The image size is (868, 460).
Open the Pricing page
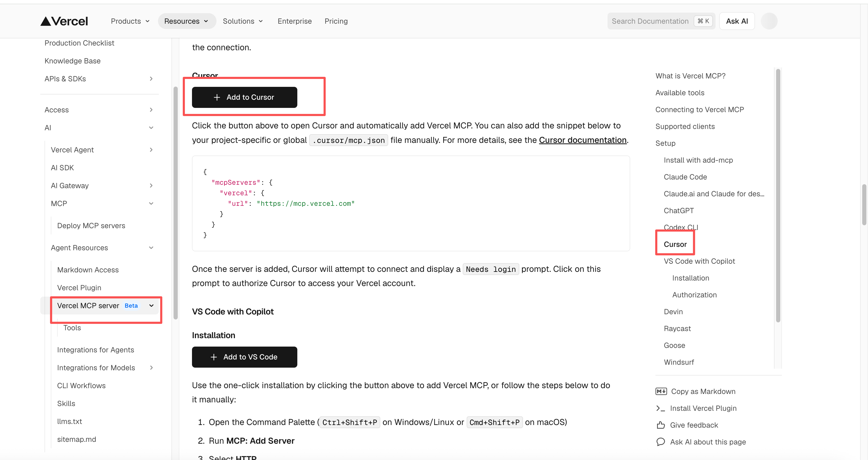tap(336, 21)
